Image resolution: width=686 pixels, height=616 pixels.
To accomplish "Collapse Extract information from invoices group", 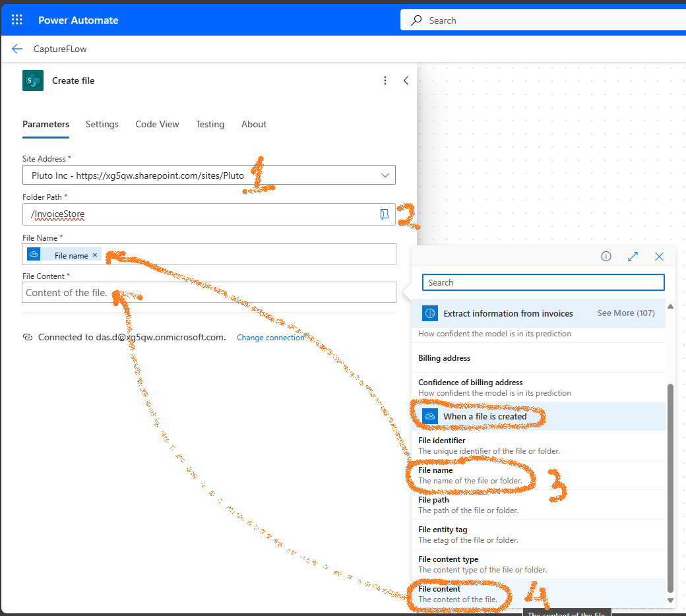I will coord(538,313).
